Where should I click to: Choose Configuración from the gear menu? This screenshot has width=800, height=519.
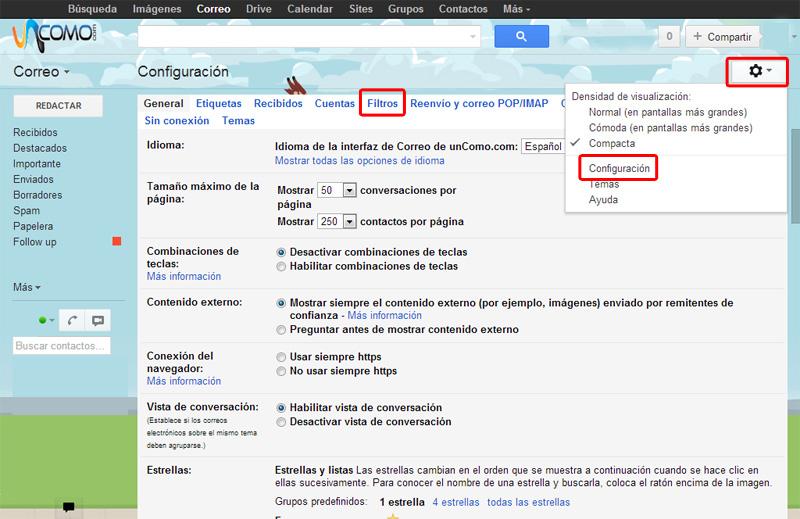click(619, 169)
